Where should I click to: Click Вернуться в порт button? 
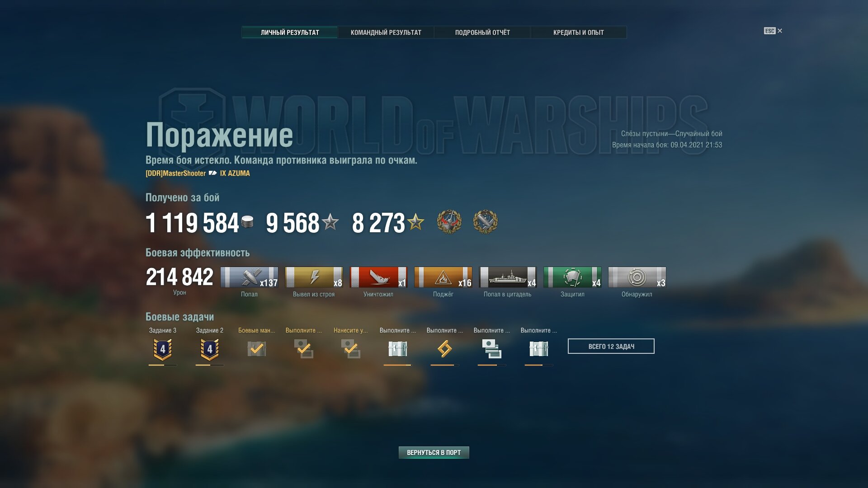pos(434,452)
